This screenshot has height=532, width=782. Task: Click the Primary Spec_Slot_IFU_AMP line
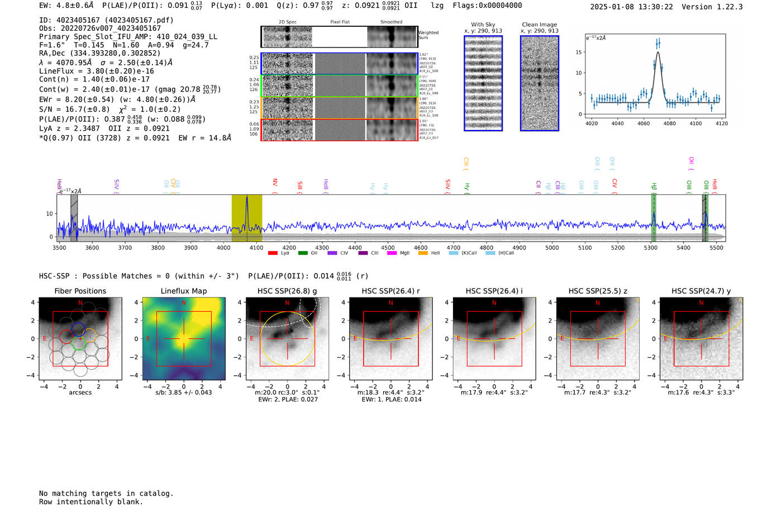point(128,37)
